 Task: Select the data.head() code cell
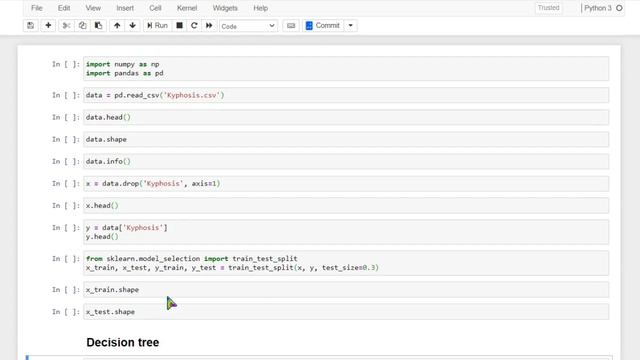[x=346, y=117]
